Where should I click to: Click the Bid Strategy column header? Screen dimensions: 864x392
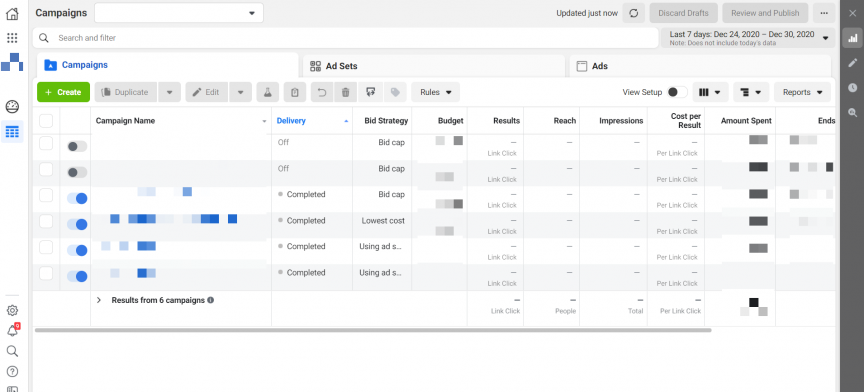pos(382,121)
